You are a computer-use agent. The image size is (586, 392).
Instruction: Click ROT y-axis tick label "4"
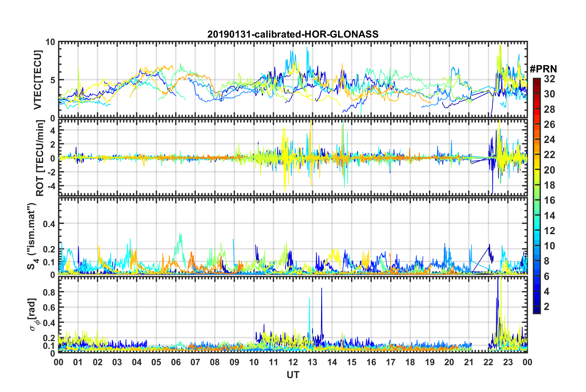pos(53,131)
